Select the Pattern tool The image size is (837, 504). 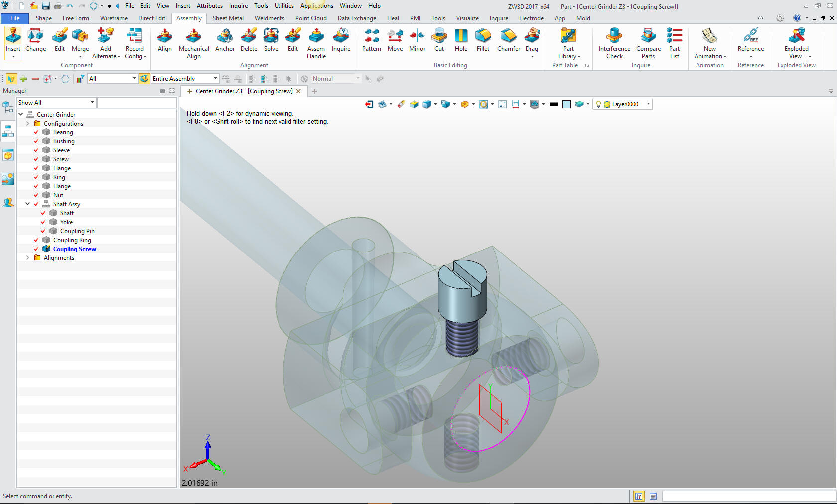click(x=372, y=40)
